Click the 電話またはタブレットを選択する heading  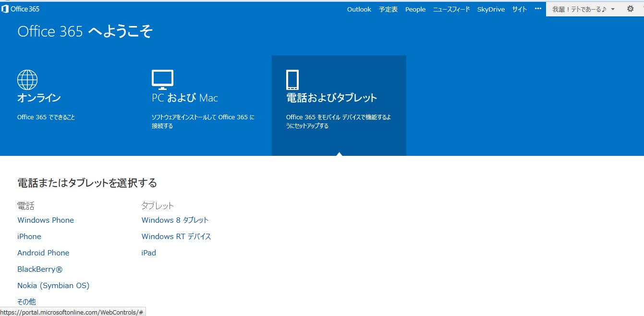(x=87, y=183)
